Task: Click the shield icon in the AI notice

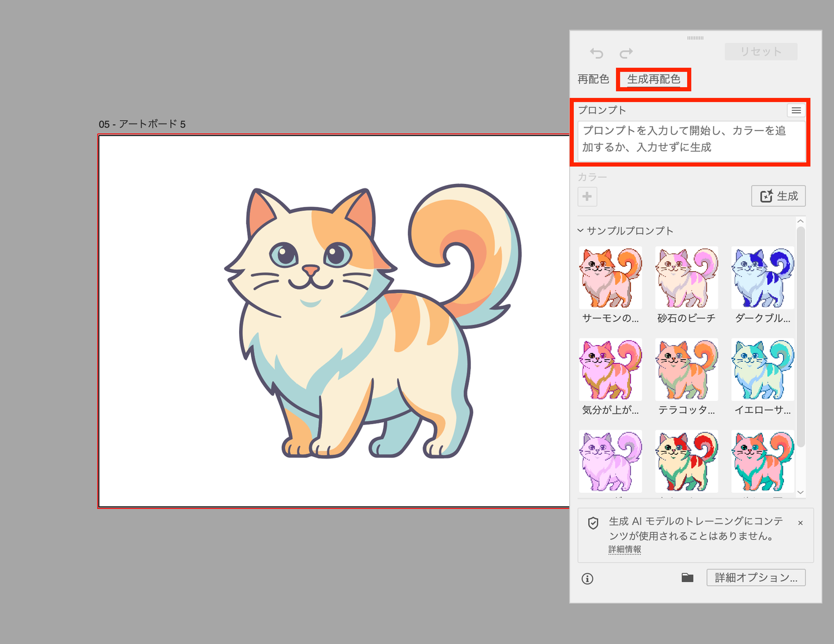Action: [x=593, y=523]
